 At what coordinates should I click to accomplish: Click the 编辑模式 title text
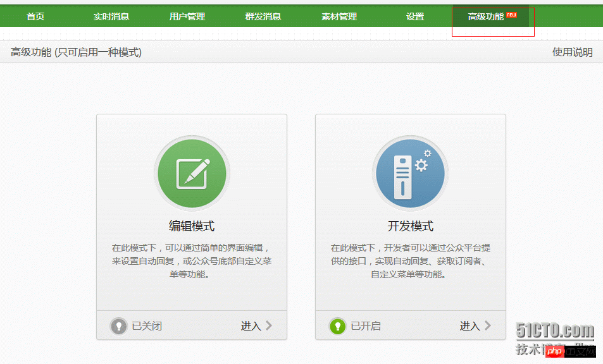click(192, 226)
